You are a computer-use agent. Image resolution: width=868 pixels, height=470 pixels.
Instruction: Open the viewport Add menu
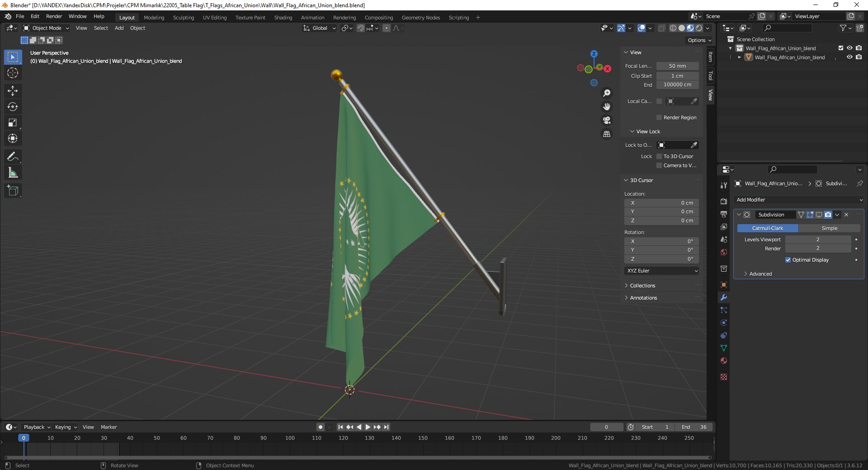pyautogui.click(x=119, y=28)
